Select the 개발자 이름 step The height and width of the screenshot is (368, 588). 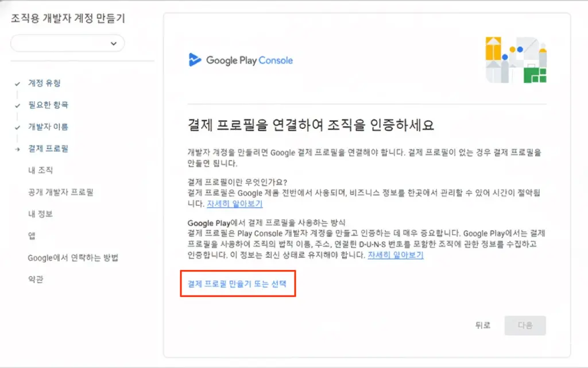[48, 126]
